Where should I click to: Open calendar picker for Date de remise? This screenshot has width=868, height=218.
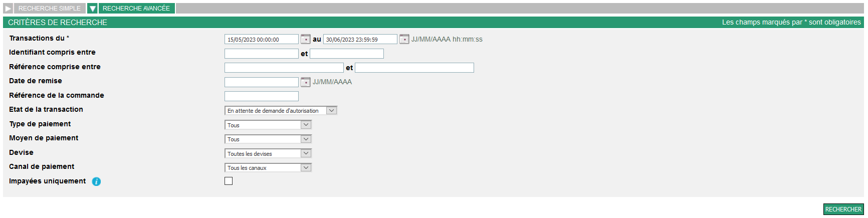306,82
